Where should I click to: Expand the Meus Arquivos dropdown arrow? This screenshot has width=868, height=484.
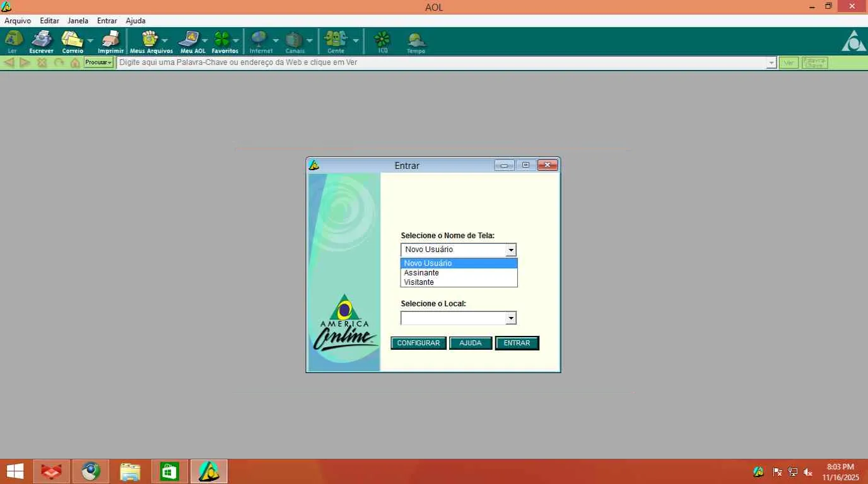[x=165, y=41]
